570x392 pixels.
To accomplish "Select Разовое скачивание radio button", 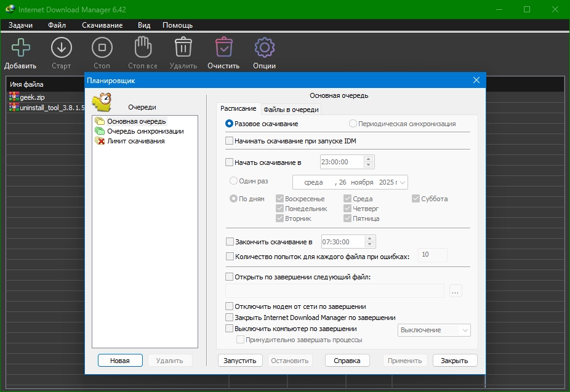I will [x=229, y=124].
